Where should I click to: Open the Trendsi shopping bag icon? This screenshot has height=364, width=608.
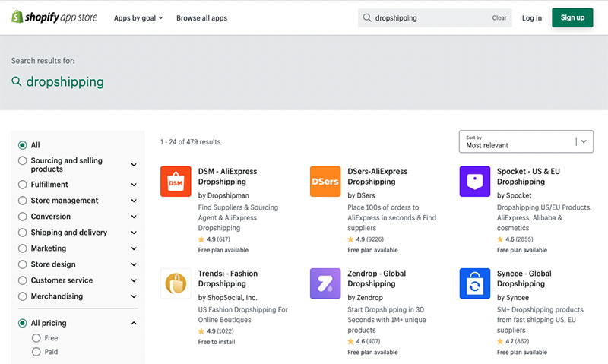(x=176, y=283)
